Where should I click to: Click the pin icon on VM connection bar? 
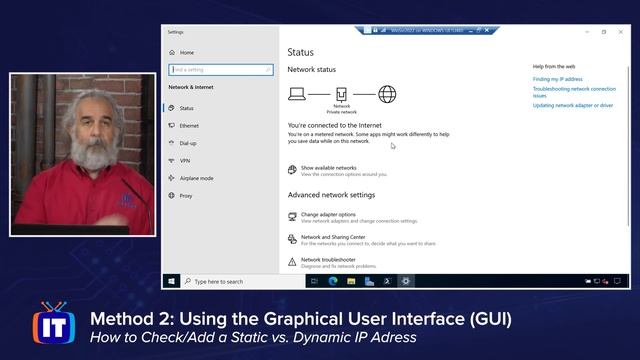coord(367,30)
